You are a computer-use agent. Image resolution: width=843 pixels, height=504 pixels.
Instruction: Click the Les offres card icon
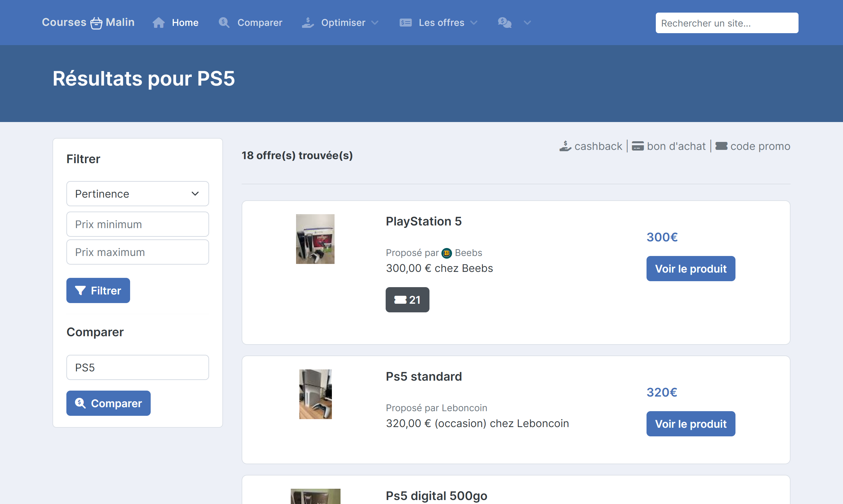[x=406, y=23]
